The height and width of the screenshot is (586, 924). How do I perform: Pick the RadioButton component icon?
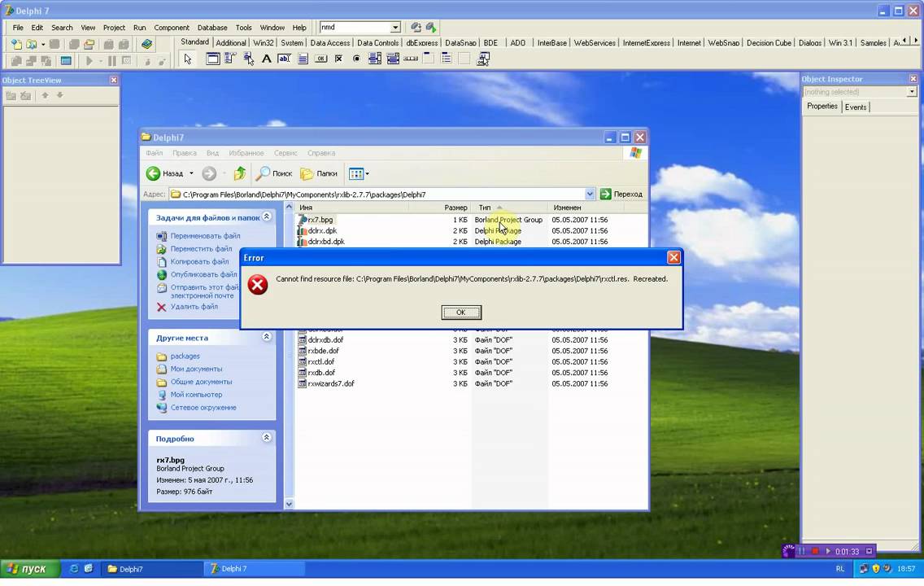click(x=356, y=59)
